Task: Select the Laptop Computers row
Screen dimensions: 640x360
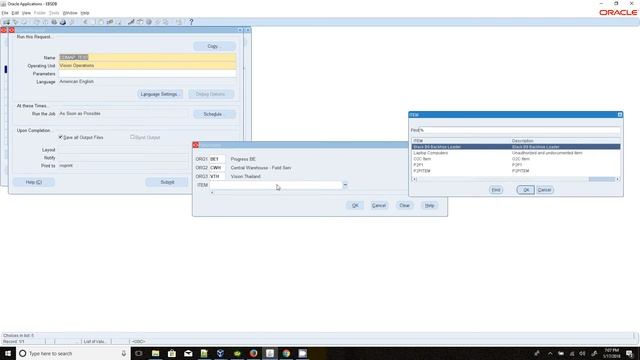Action: (516, 153)
